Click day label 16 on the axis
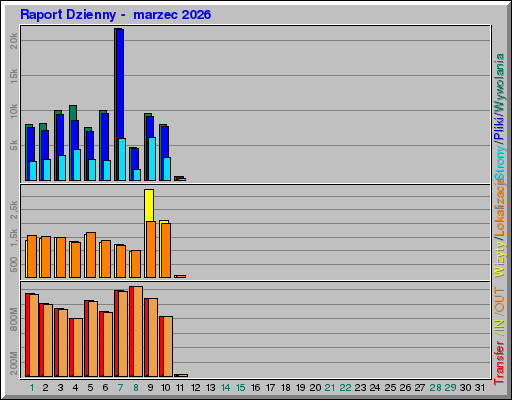This screenshot has width=512, height=400. coord(256,388)
